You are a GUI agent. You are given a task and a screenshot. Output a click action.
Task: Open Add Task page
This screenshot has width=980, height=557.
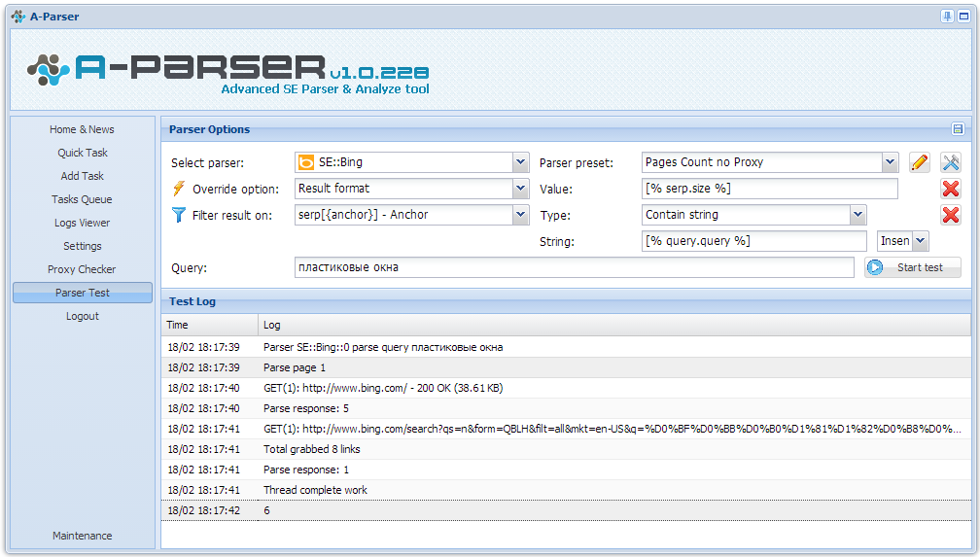click(82, 176)
